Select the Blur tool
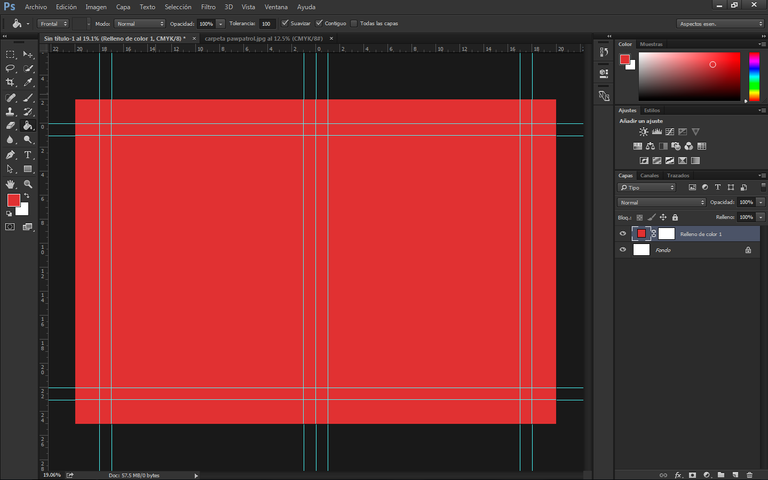This screenshot has height=480, width=768. click(10, 140)
